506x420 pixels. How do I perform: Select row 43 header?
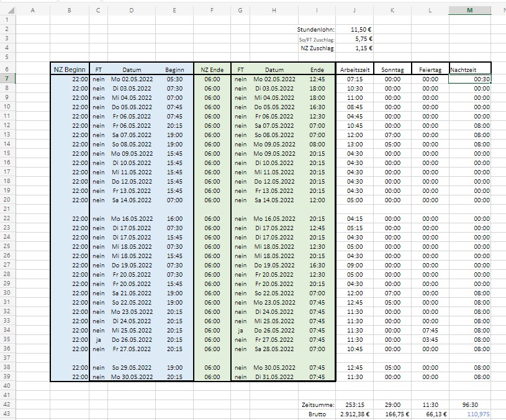point(7,413)
